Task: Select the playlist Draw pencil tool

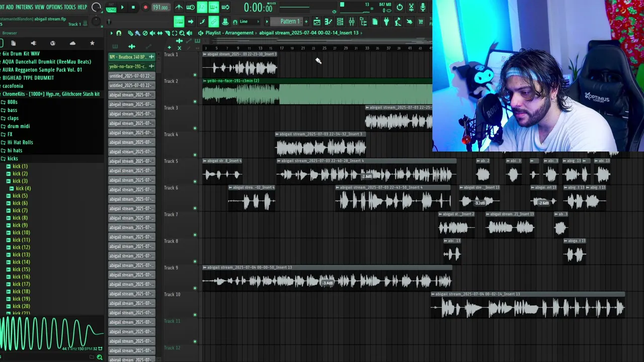Action: [130, 33]
